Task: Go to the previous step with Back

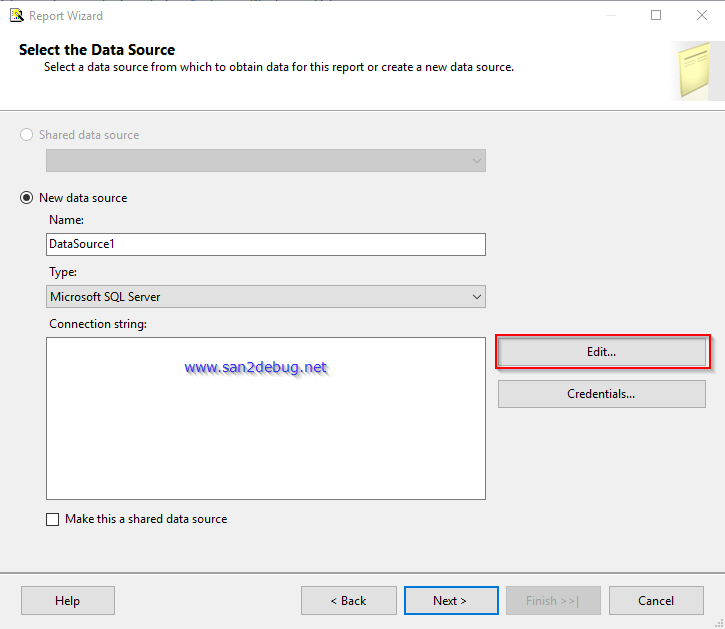Action: (x=349, y=601)
